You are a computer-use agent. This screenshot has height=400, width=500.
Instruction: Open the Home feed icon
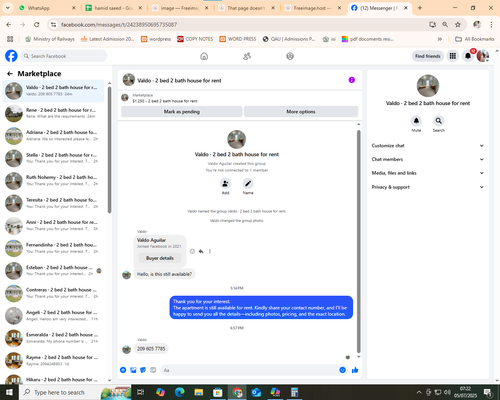pyautogui.click(x=204, y=56)
